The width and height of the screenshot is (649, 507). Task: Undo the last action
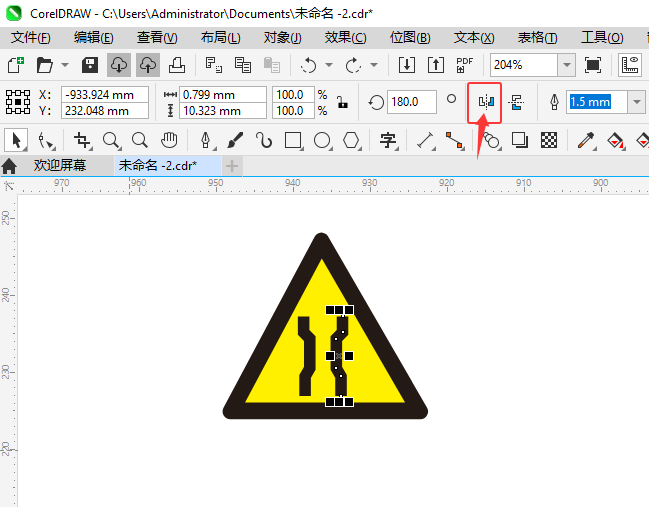click(308, 65)
